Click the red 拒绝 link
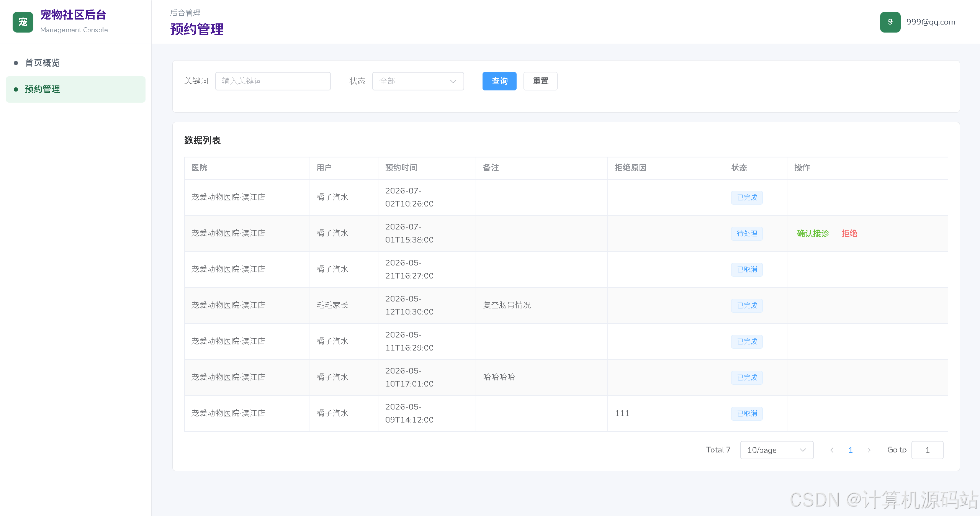The height and width of the screenshot is (516, 980). pos(849,233)
